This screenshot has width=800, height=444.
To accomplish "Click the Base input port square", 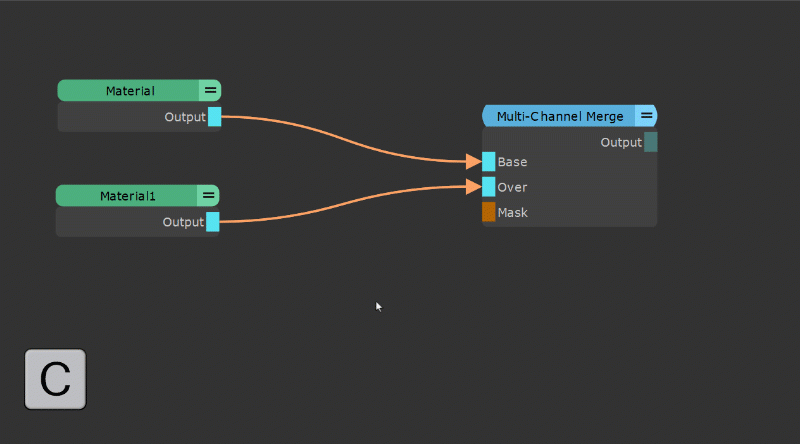I will (489, 161).
